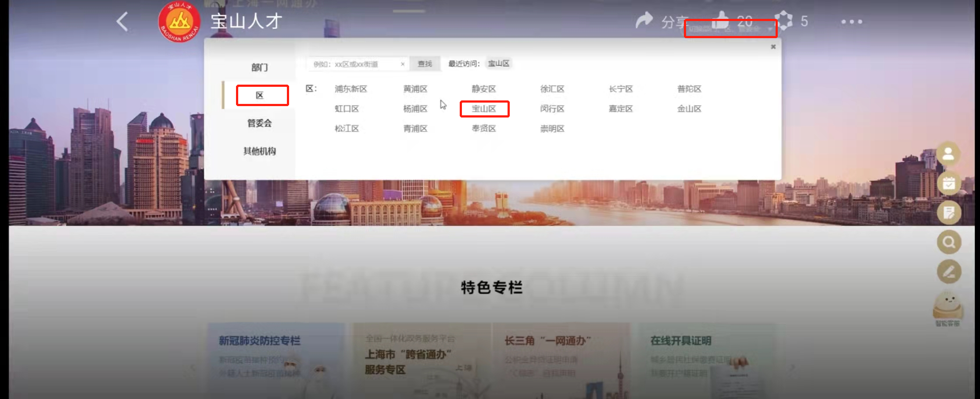Screen dimensions: 980x399
Task: Click the calendar checkmark sidebar icon
Action: (948, 183)
